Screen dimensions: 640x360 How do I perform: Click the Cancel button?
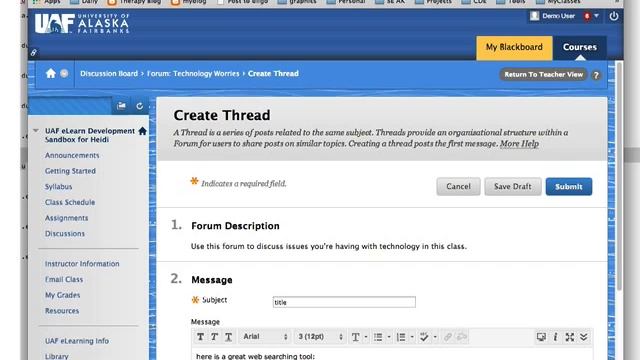point(458,187)
